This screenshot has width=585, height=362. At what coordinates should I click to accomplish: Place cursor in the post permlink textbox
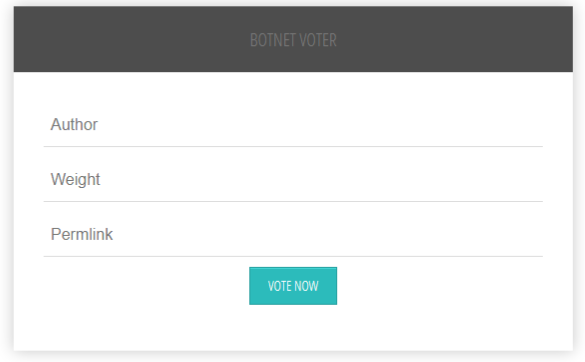pyautogui.click(x=293, y=234)
